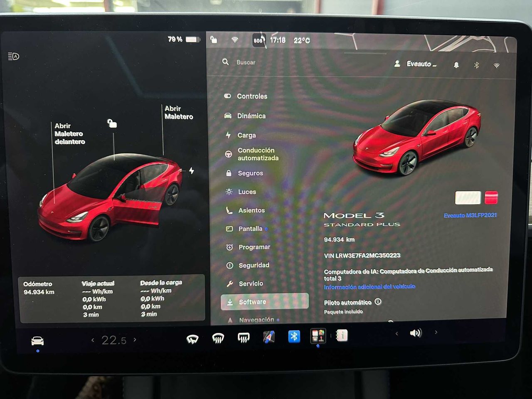532x399 pixels.
Task: Open the navigation arrow app
Action: coord(269,337)
